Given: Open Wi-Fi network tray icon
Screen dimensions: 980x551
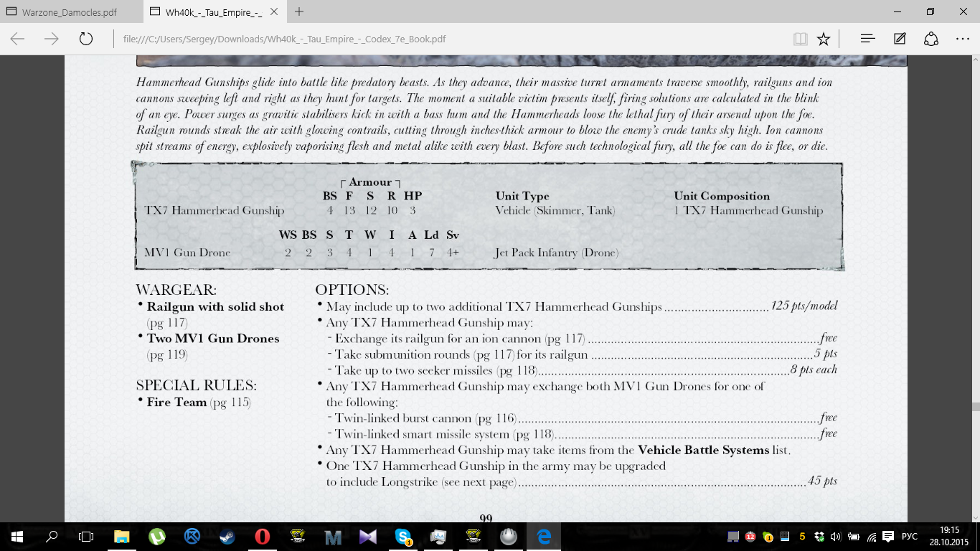Looking at the screenshot, I should 871,536.
